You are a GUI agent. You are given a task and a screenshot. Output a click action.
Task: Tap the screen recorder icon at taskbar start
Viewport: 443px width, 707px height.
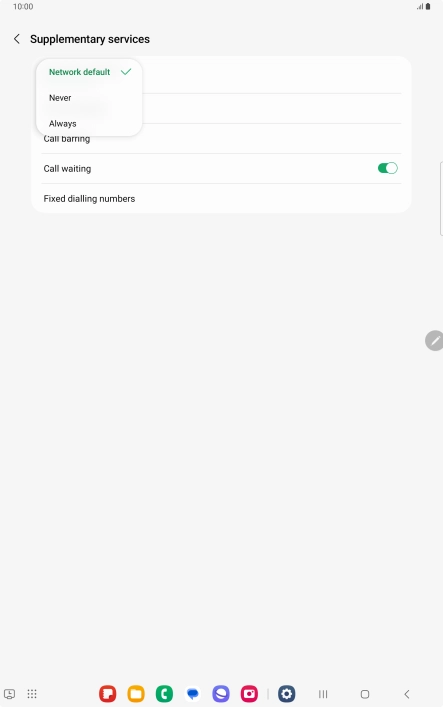tap(9, 693)
